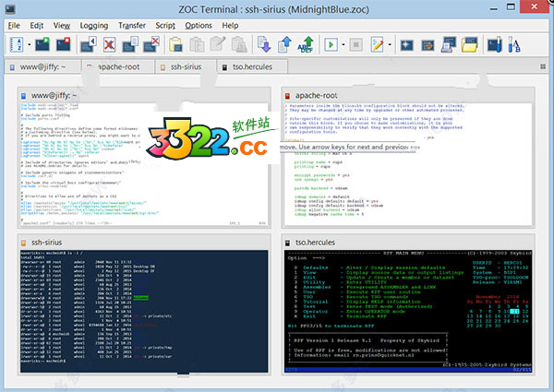Click the 'apache-root' pane title text
The width and height of the screenshot is (554, 392).
click(x=316, y=96)
